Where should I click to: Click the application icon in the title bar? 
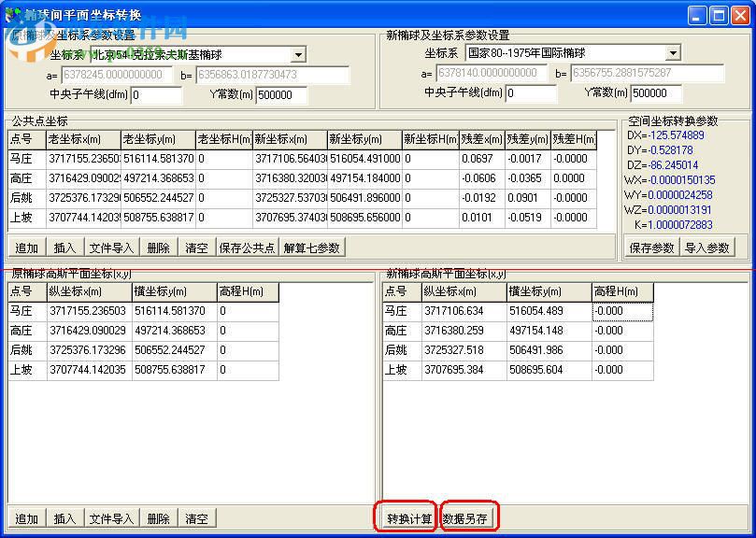(13, 14)
